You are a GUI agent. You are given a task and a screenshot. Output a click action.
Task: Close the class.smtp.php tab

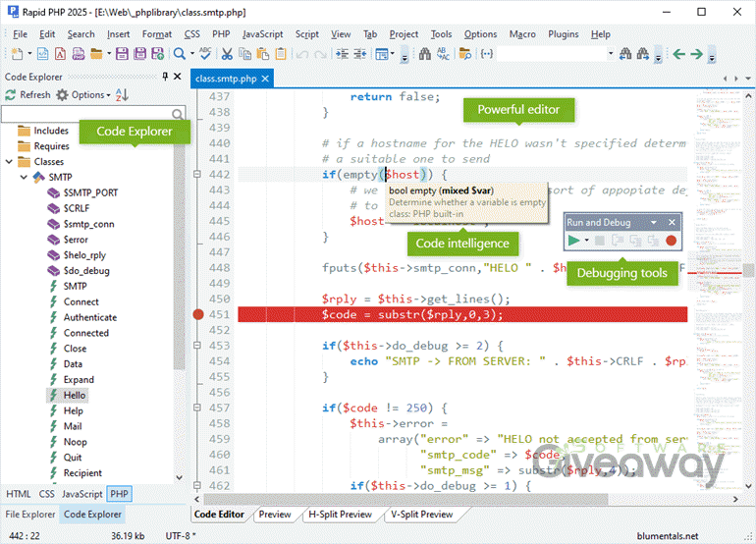(265, 79)
